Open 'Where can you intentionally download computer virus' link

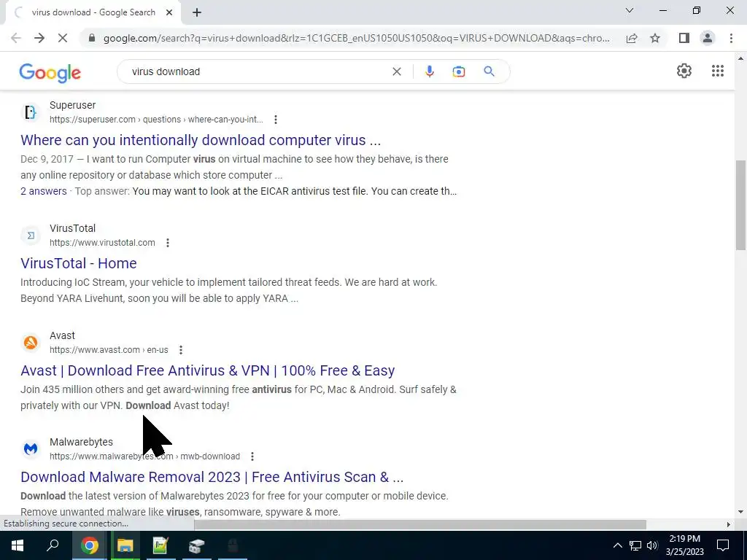[x=201, y=140]
